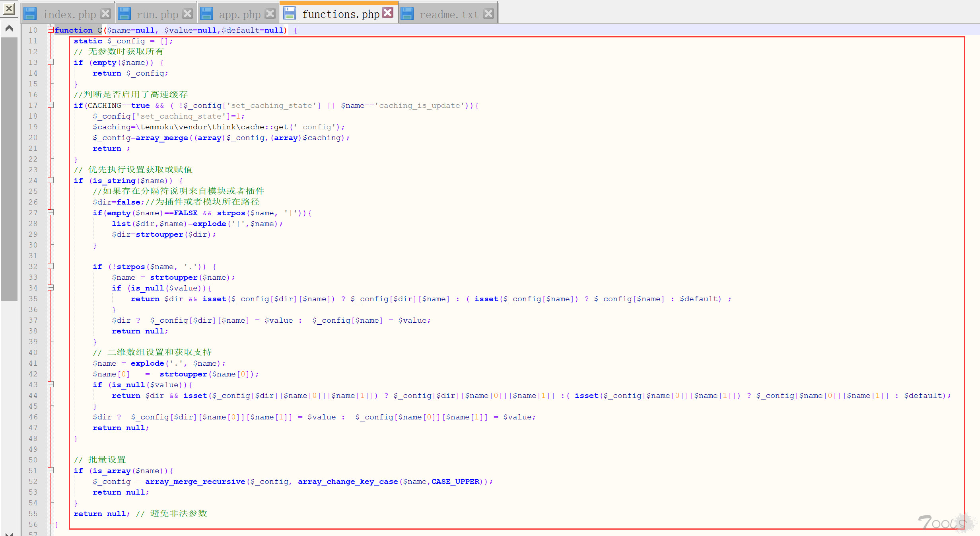Click the comment '// 二维数组设置和获取支持' on line 40

click(x=152, y=352)
